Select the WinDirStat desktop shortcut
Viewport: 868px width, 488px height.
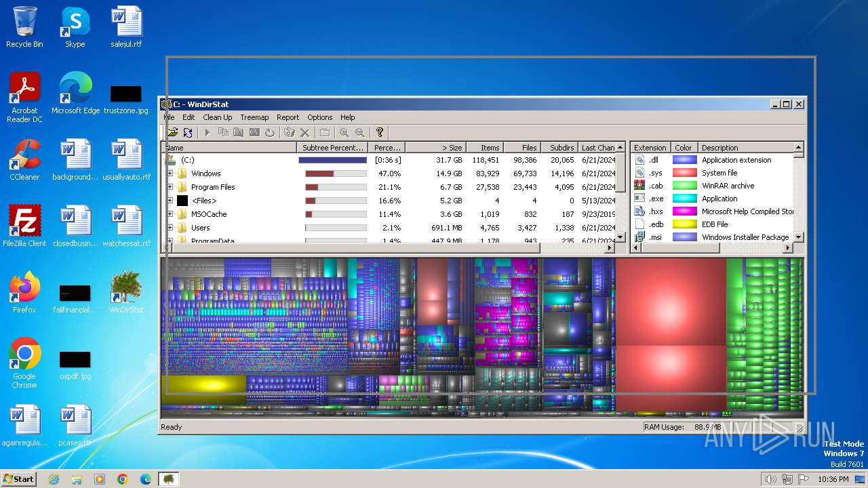(x=126, y=293)
